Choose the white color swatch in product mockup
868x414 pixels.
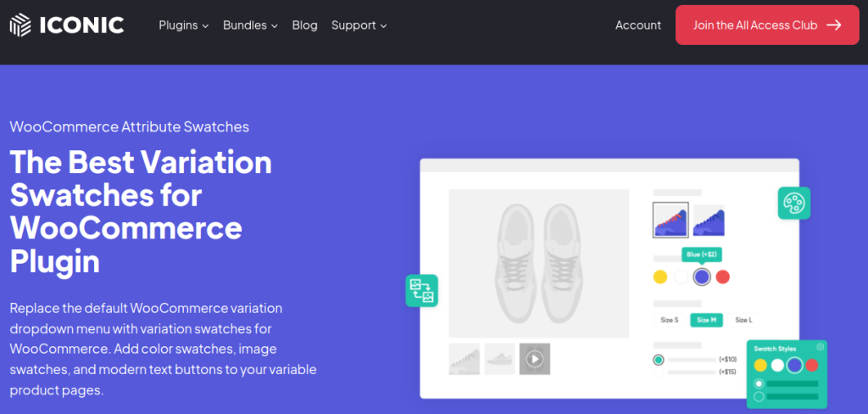(681, 277)
